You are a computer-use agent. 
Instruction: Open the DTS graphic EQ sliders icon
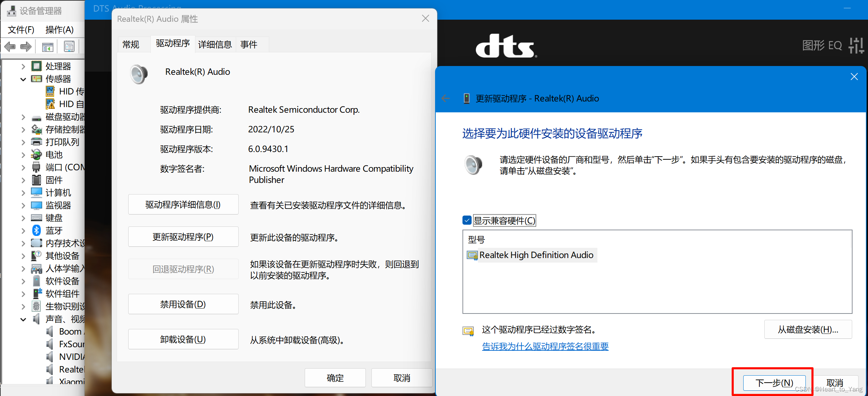coord(856,46)
